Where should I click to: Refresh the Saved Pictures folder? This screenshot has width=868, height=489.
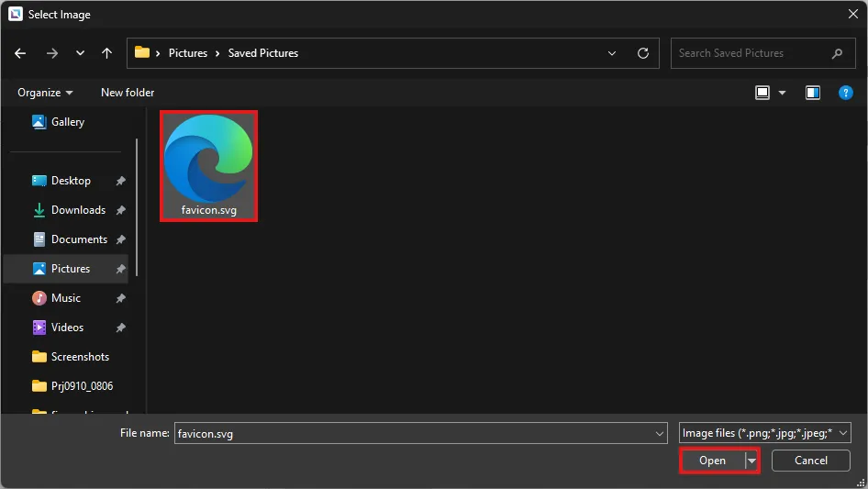643,53
